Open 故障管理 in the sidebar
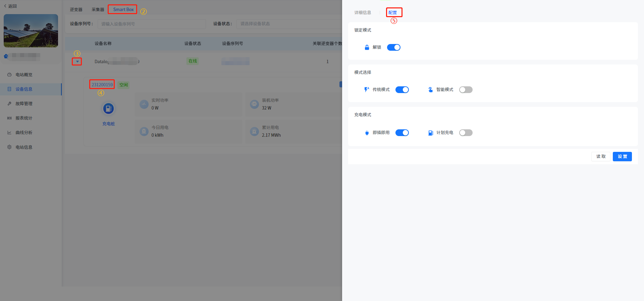 [24, 103]
